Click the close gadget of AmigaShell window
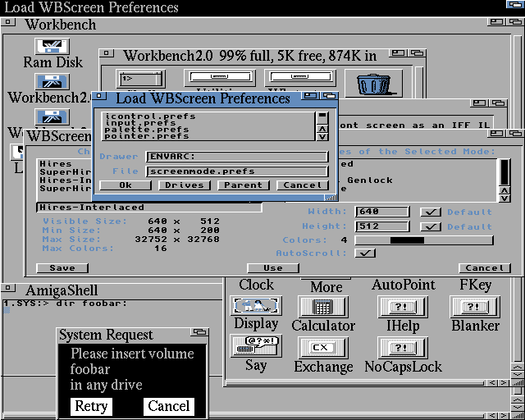The width and height of the screenshot is (525, 420). pos(8,288)
